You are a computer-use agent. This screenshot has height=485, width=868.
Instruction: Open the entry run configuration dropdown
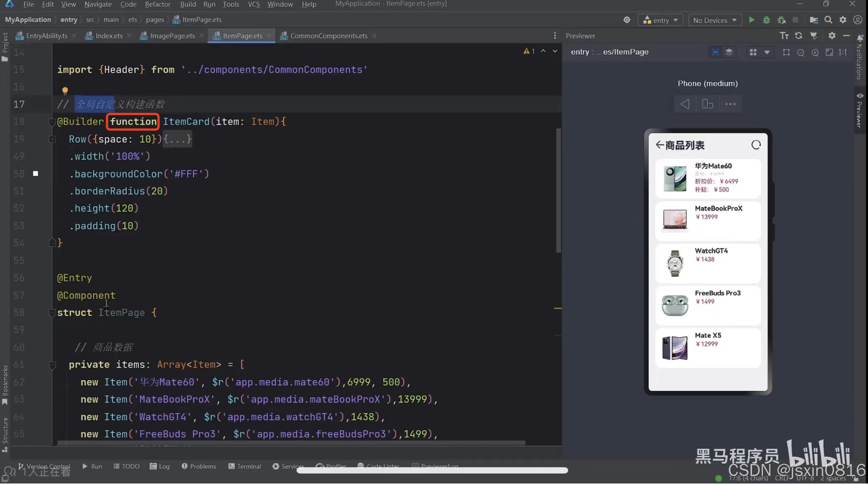661,20
